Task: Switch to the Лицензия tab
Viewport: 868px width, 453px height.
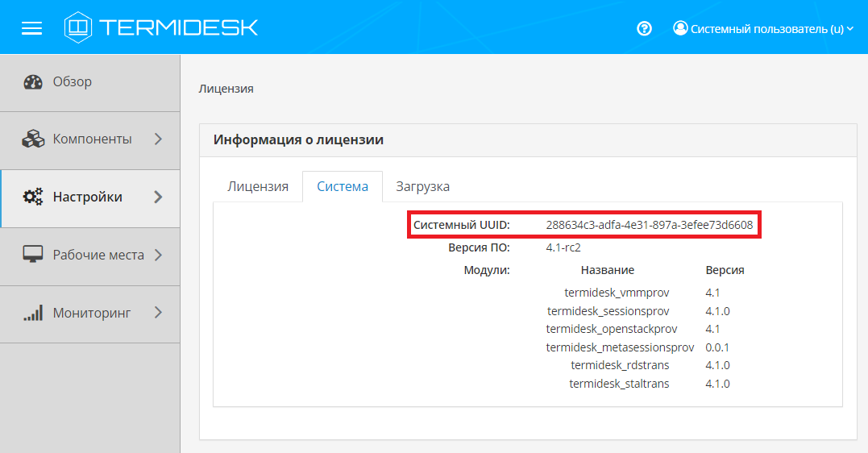Action: (x=258, y=186)
